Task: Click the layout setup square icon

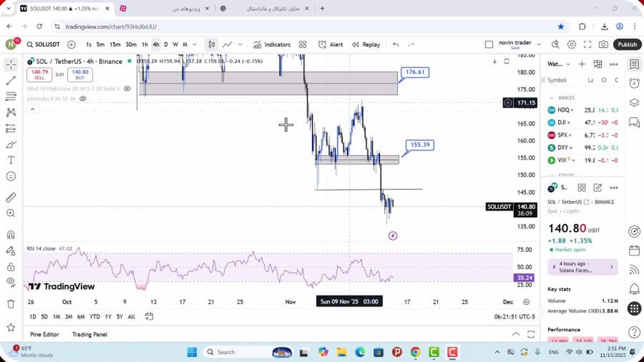Action: (x=488, y=45)
